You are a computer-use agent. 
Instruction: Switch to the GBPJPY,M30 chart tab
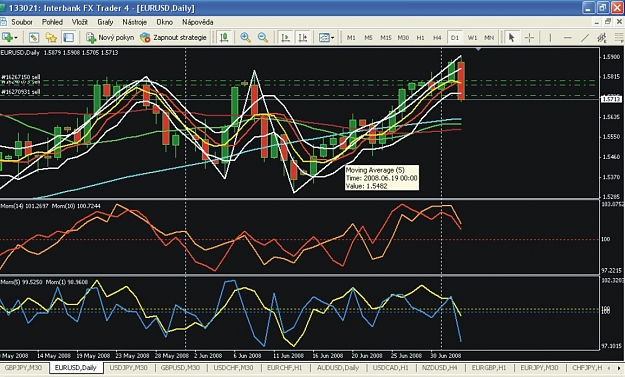(23, 368)
